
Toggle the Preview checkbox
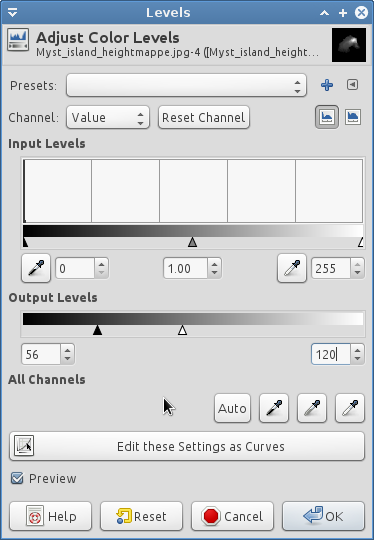(x=17, y=478)
